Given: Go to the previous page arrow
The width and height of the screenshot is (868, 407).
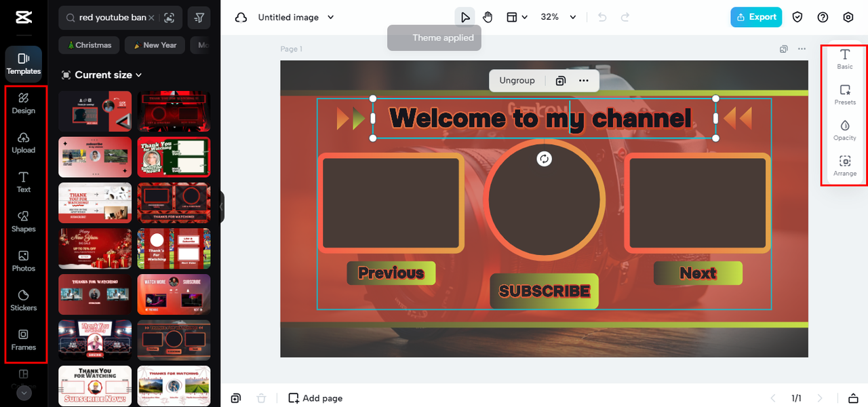Looking at the screenshot, I should 772,398.
